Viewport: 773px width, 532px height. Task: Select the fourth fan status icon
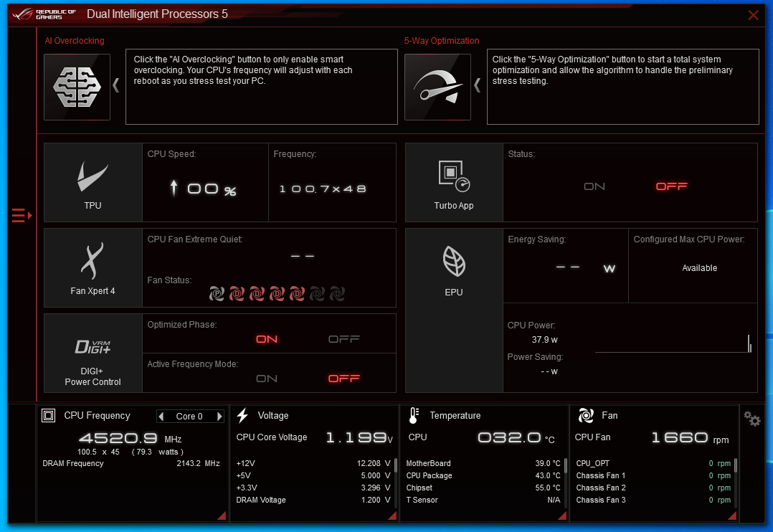click(x=277, y=294)
